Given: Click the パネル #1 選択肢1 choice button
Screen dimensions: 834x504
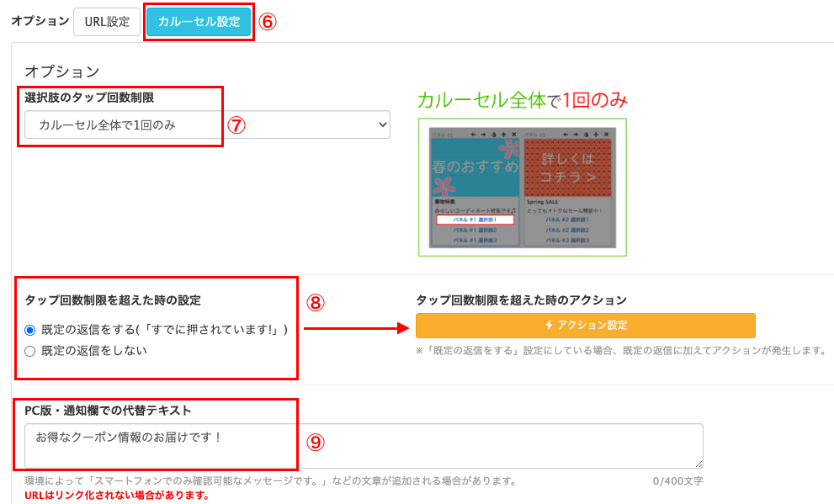Looking at the screenshot, I should [475, 220].
